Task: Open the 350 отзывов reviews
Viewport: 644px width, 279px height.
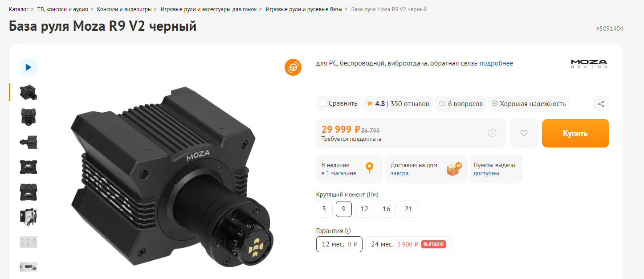Action: [x=410, y=104]
